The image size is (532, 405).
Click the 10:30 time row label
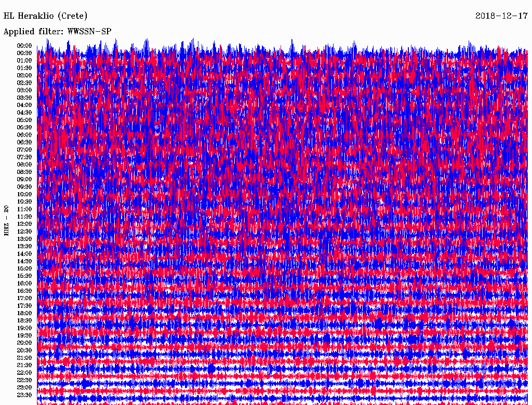tap(24, 201)
